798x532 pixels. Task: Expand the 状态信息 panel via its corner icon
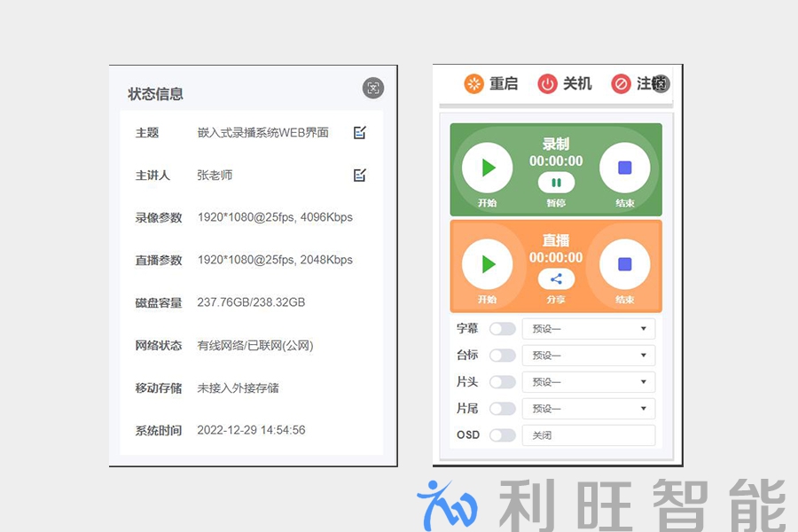(x=373, y=89)
